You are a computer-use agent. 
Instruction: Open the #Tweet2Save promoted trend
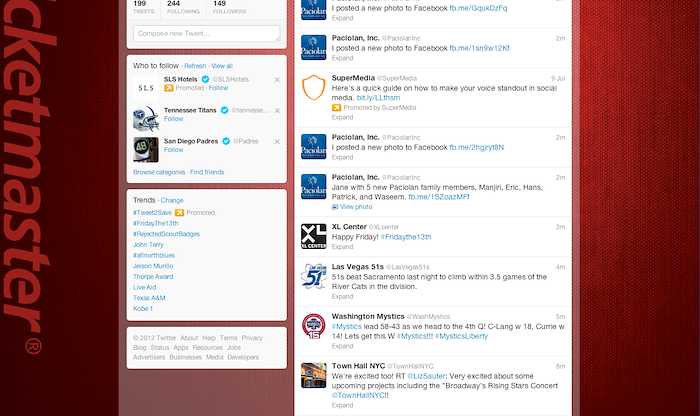click(152, 212)
